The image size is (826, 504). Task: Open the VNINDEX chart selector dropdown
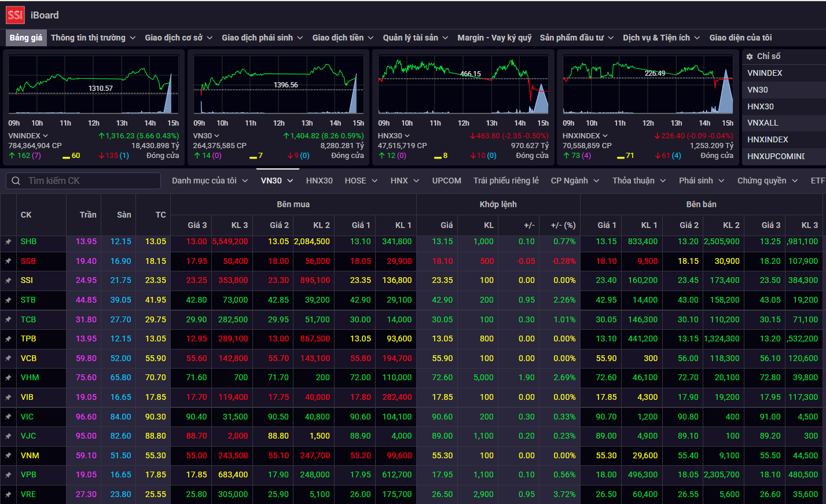coord(28,136)
